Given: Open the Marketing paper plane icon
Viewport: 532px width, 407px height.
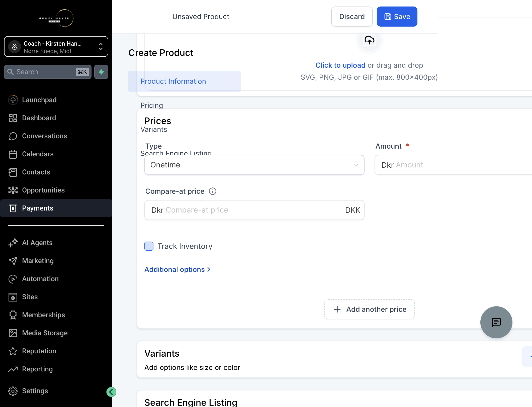Looking at the screenshot, I should (x=13, y=261).
